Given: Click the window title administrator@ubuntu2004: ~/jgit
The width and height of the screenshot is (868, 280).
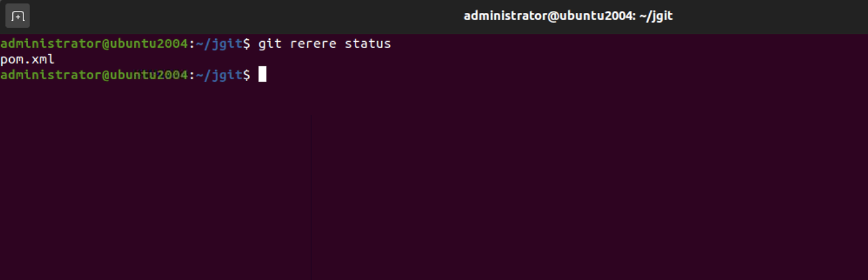Looking at the screenshot, I should [x=568, y=16].
